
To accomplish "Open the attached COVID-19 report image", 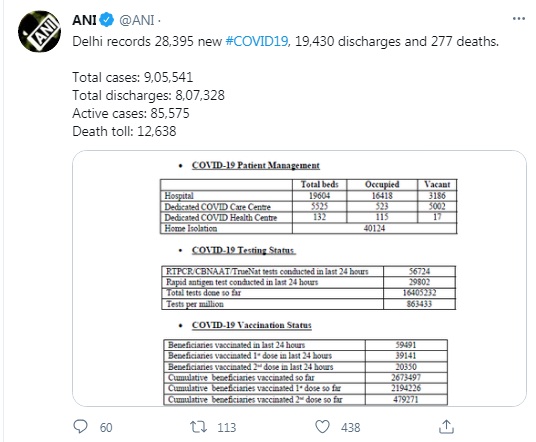I will pos(299,278).
